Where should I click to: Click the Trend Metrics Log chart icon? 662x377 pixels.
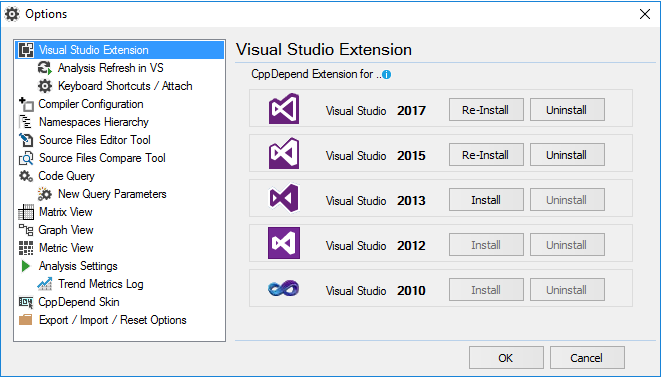click(45, 284)
